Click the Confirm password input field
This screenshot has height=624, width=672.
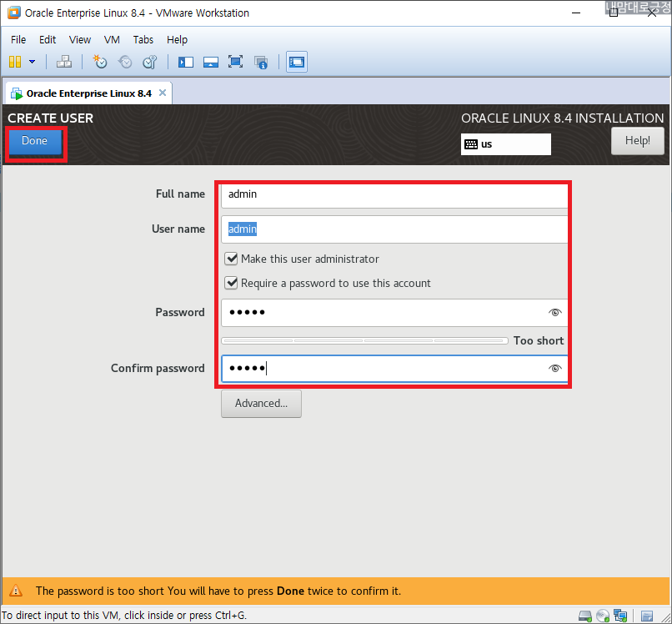click(x=394, y=369)
